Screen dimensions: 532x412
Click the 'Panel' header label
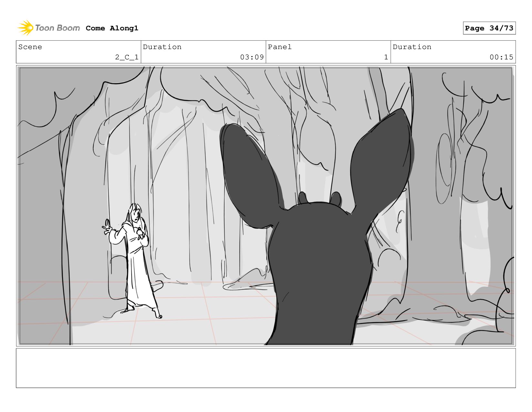(x=280, y=47)
